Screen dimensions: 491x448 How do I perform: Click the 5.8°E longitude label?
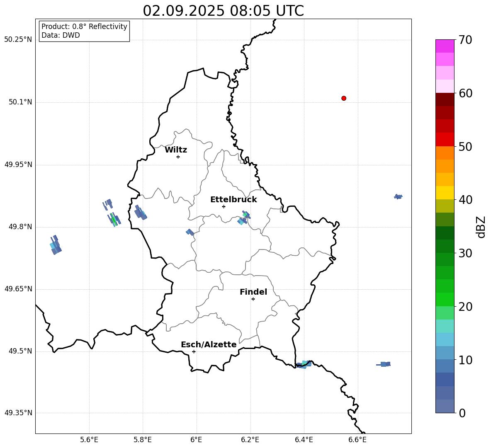(x=143, y=440)
